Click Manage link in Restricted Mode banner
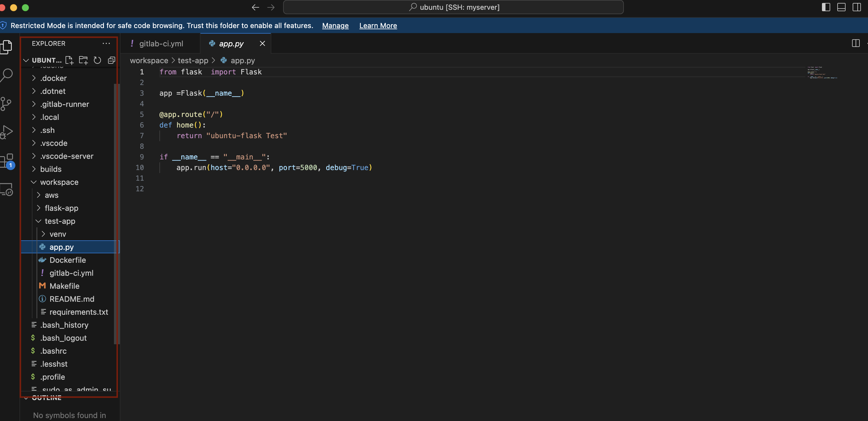This screenshot has height=421, width=868. click(335, 26)
